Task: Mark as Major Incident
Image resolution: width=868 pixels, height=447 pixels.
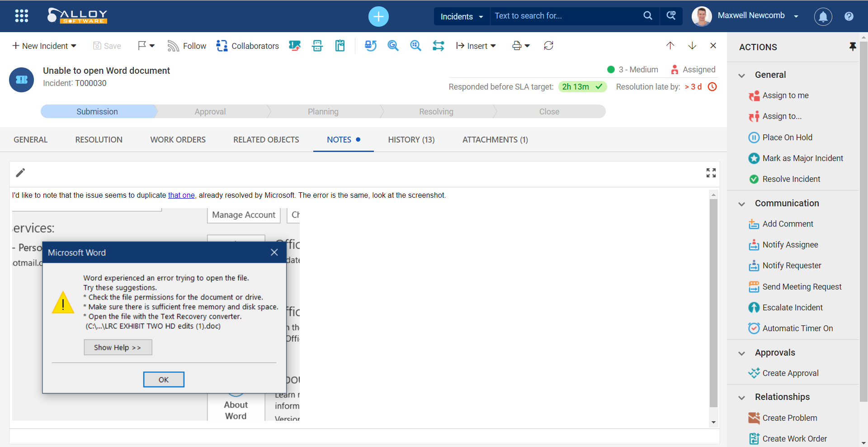Action: 796,158
